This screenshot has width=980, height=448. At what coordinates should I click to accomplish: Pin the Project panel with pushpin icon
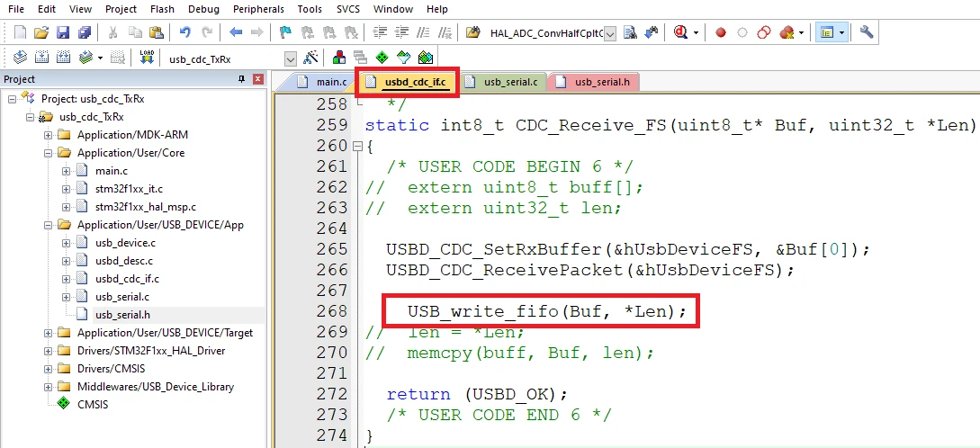(241, 79)
